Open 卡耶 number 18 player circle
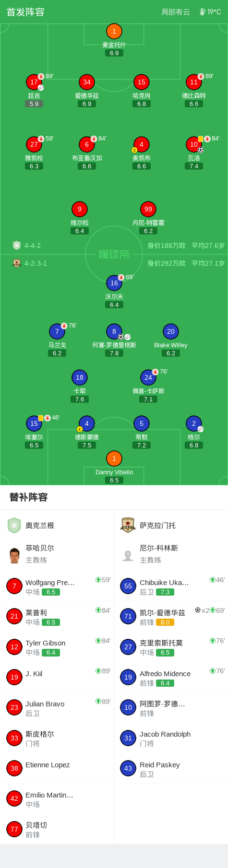The width and height of the screenshot is (228, 868). point(80,377)
